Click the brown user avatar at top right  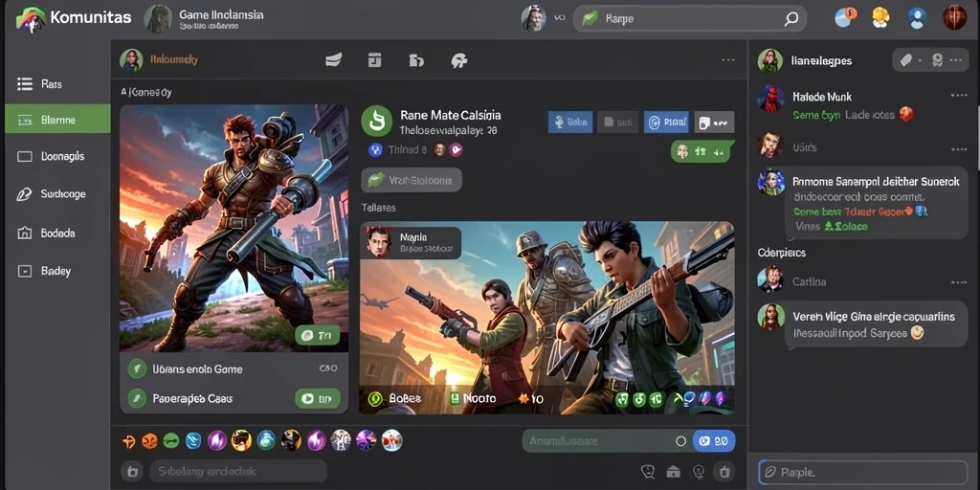point(955,17)
